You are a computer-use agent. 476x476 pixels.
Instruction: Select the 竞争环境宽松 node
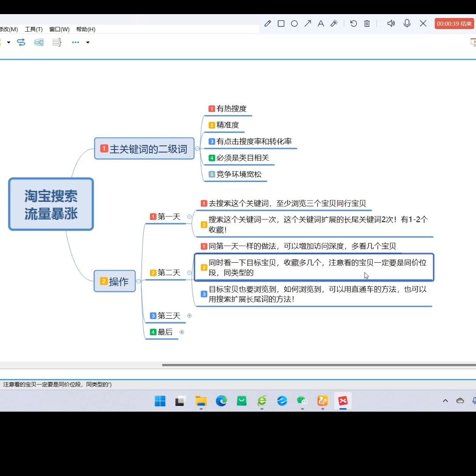[x=235, y=174]
